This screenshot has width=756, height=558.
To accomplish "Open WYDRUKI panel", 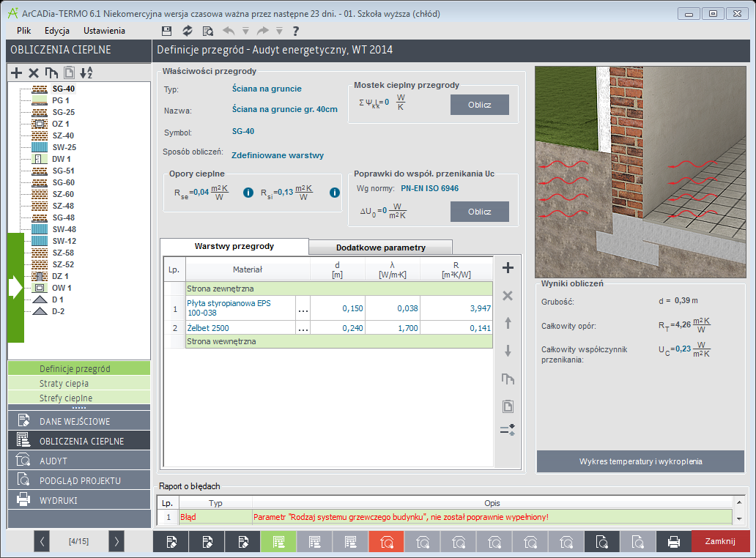I will pos(79,500).
